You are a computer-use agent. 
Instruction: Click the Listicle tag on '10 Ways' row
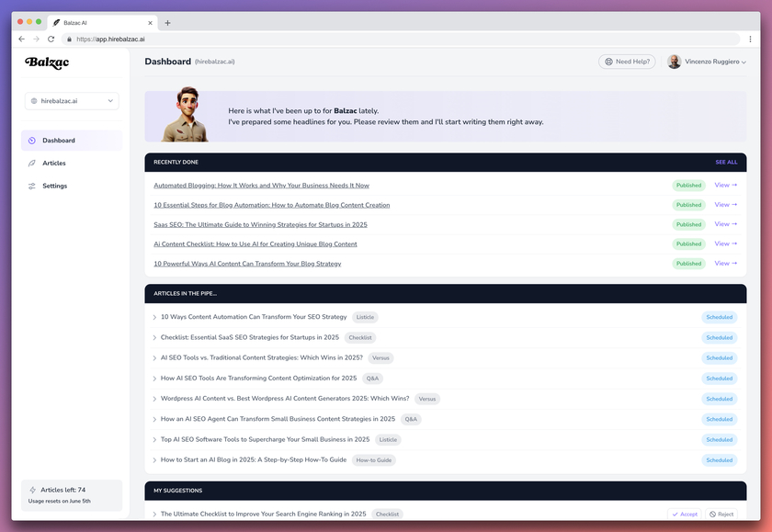(366, 317)
